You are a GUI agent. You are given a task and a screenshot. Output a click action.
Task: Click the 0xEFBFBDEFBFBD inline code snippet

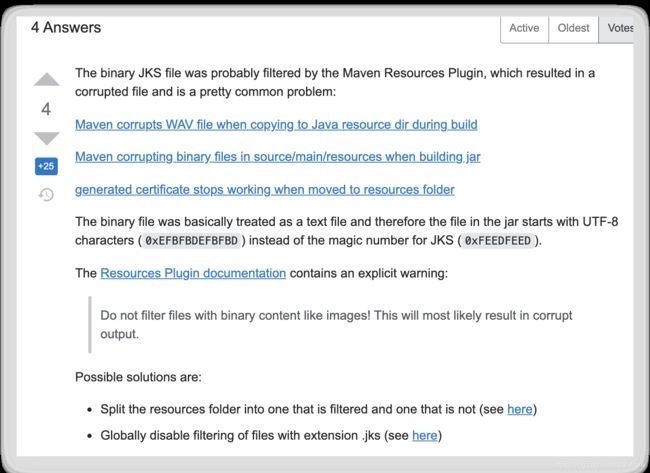click(192, 240)
